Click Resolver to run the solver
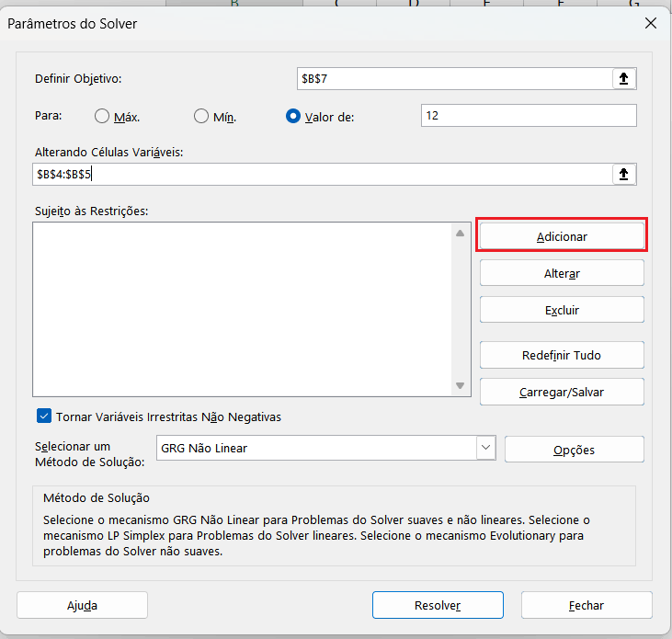The image size is (672, 639). tap(438, 605)
